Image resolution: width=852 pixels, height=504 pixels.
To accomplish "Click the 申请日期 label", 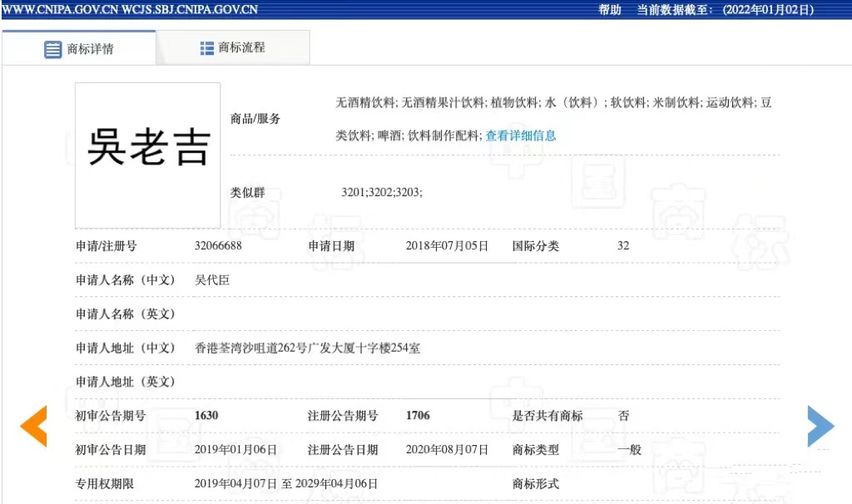I will pyautogui.click(x=331, y=245).
